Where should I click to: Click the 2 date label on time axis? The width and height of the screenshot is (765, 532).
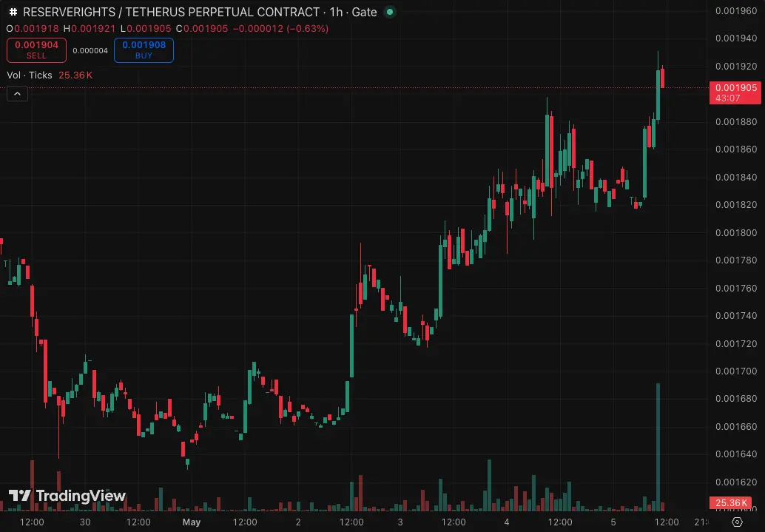tap(298, 522)
